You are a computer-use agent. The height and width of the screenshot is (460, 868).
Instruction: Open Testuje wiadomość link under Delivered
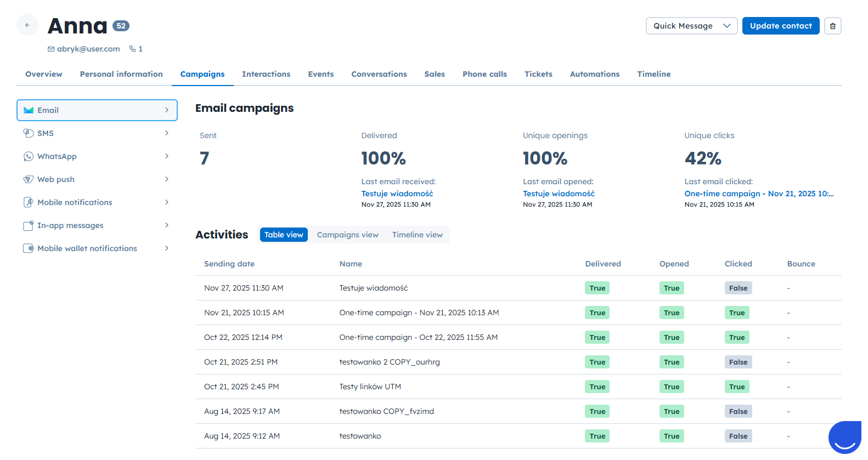tap(397, 194)
